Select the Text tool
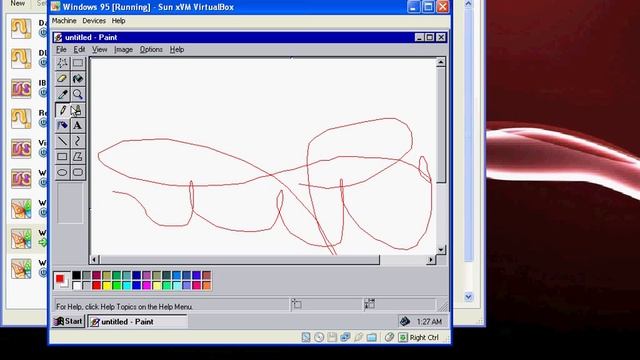 [x=78, y=125]
